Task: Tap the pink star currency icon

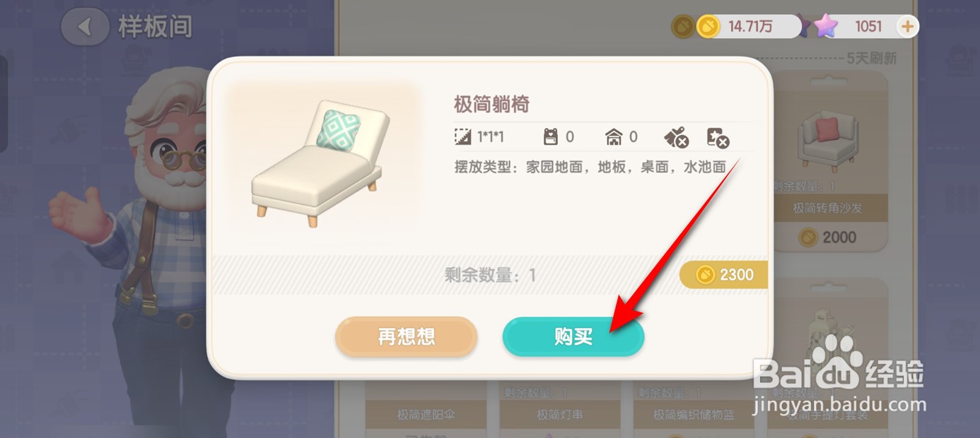Action: [824, 27]
